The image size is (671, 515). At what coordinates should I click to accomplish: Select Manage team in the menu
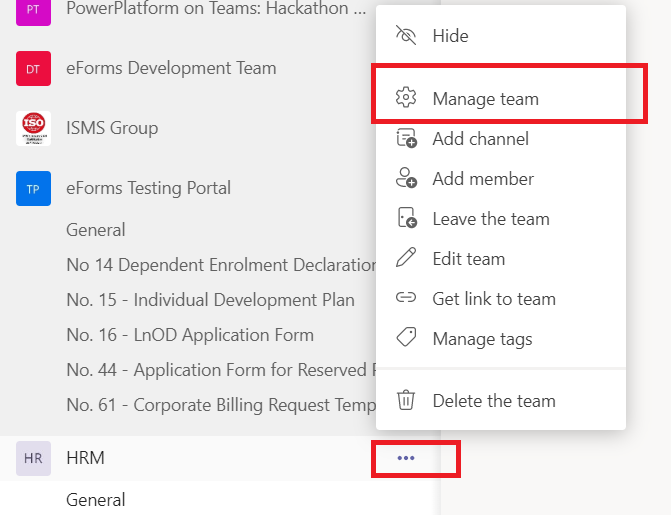(x=501, y=98)
